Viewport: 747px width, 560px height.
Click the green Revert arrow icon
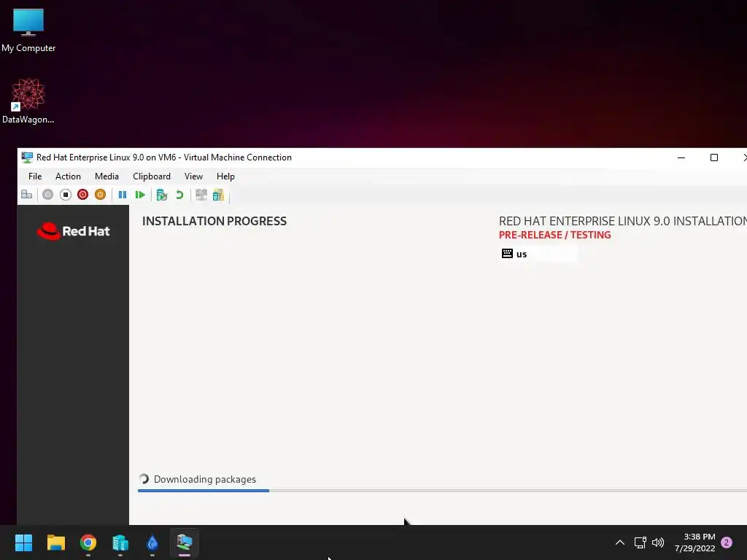coord(179,194)
